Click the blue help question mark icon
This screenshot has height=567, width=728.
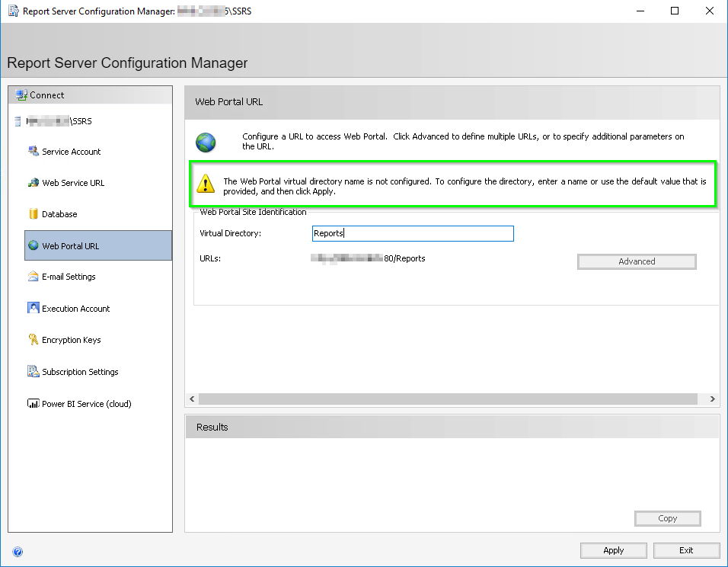[x=18, y=552]
